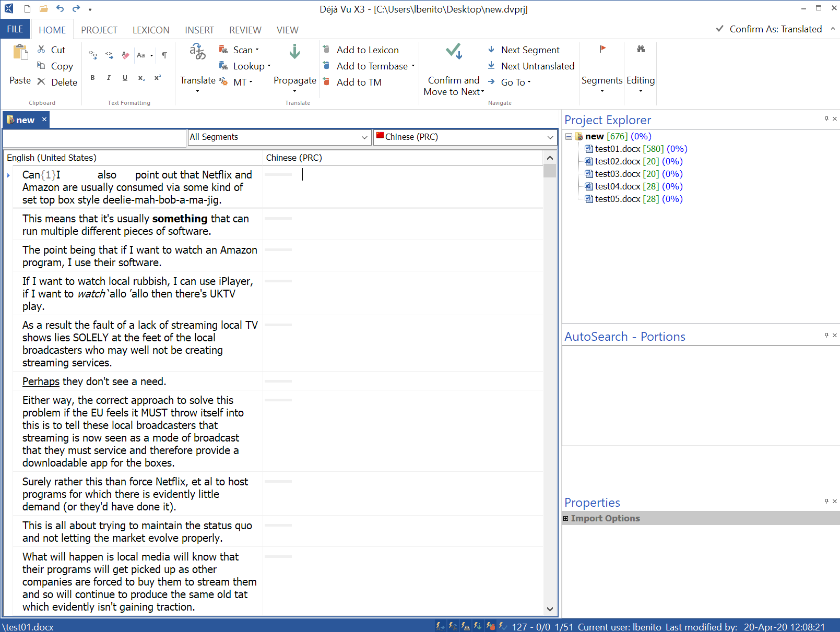The height and width of the screenshot is (632, 840).
Task: Click Add to Lexicon
Action: point(367,50)
